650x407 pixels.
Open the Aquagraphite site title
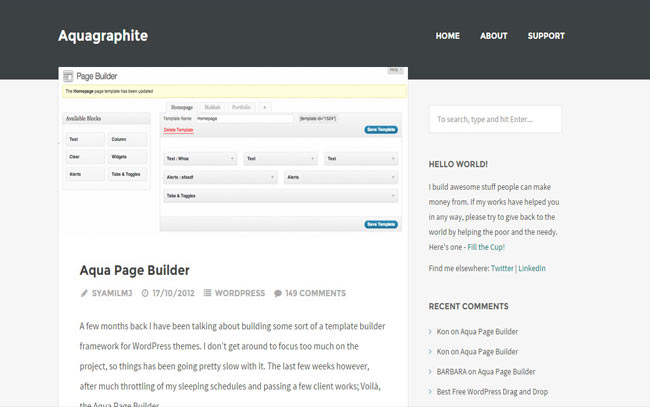tap(103, 36)
